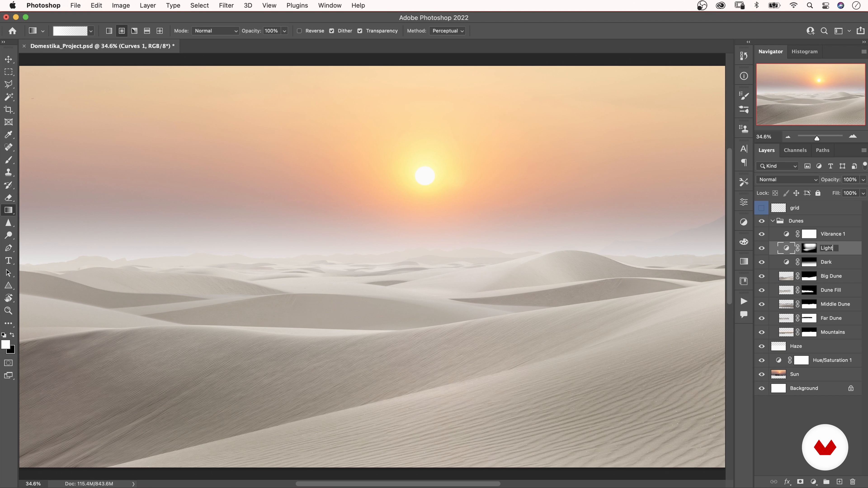Switch to the Histogram tab
Screen dimensions: 868x488
click(804, 52)
